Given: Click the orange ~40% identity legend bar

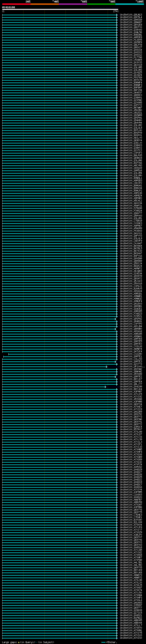Looking at the screenshot, I should pos(45,4).
